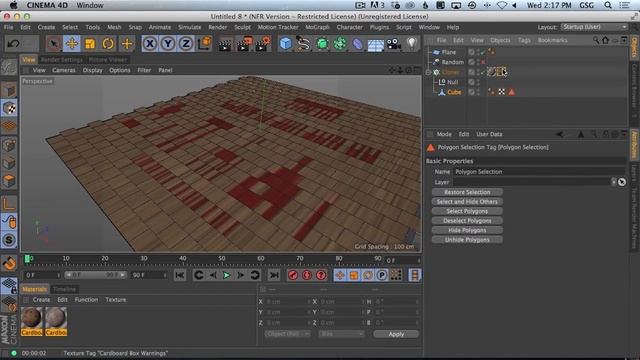This screenshot has height=360, width=640.
Task: Open the Character menu
Action: click(x=349, y=27)
